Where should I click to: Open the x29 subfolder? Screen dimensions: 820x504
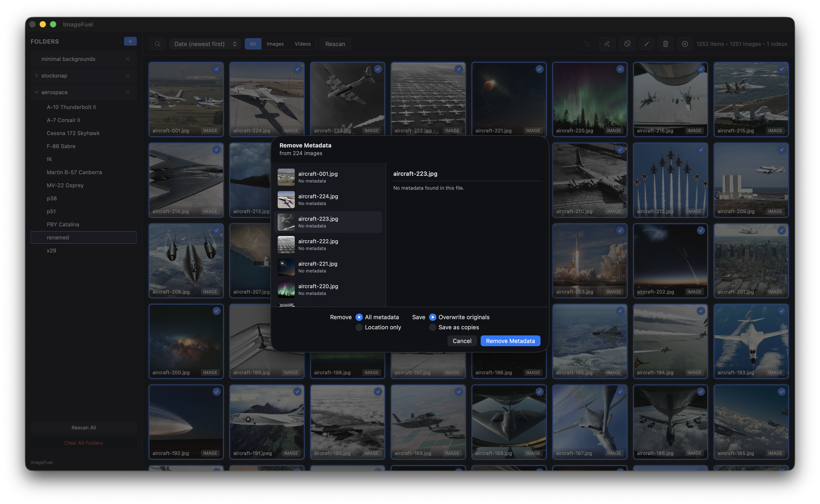(x=83, y=250)
